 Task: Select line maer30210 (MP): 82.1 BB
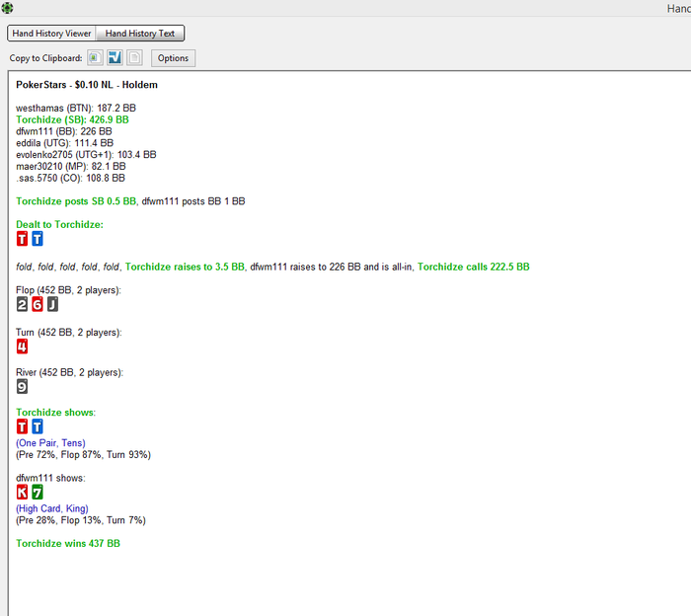point(71,167)
